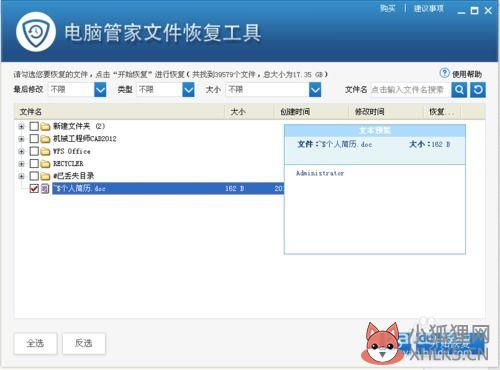Click the 机械工程师CAD2012 folder icon

tap(45, 139)
